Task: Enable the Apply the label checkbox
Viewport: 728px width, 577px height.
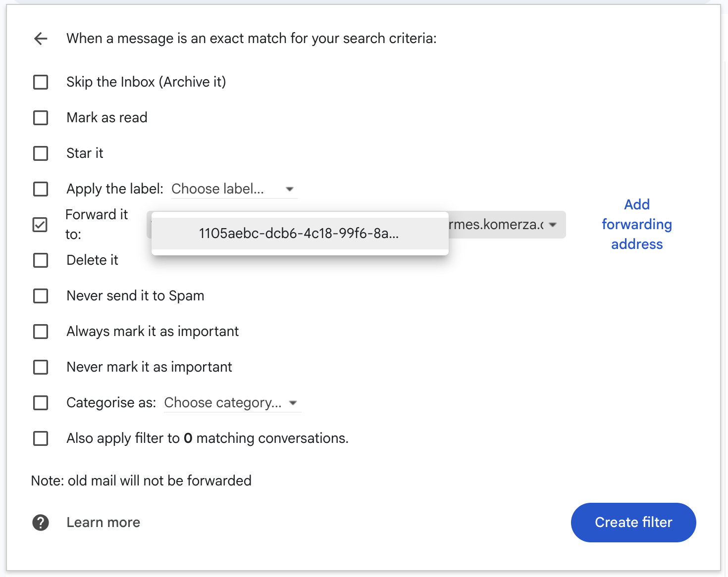Action: click(x=41, y=189)
